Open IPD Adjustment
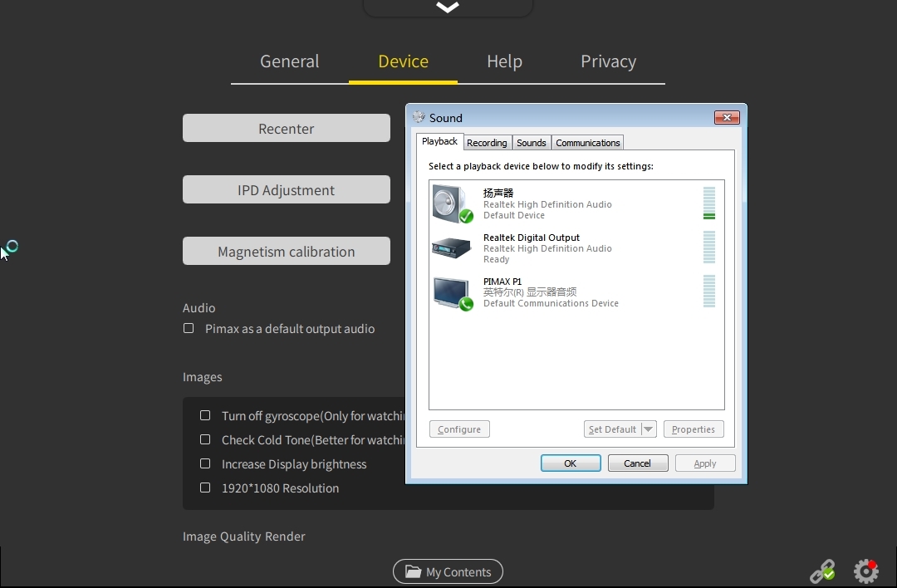897x588 pixels. [287, 189]
